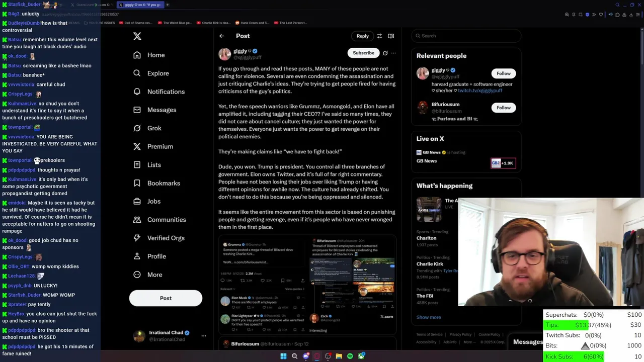Open Spotify from the taskbar
This screenshot has height=362, width=644.
click(350, 356)
